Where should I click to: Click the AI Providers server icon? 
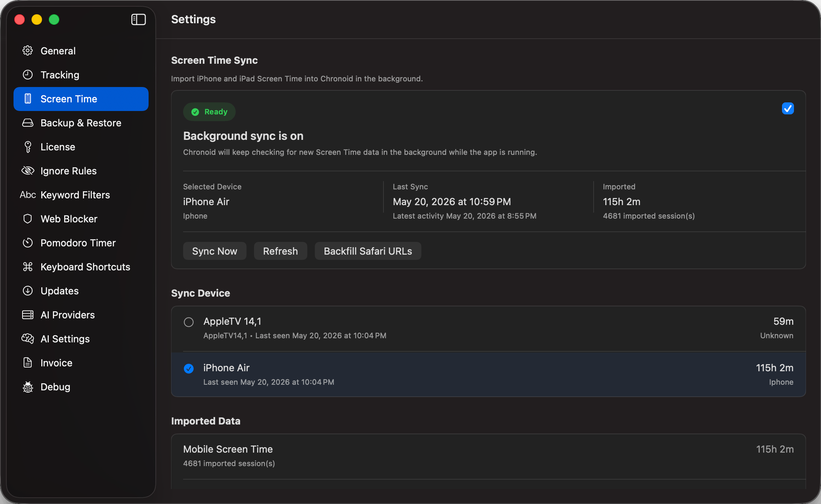click(x=28, y=315)
